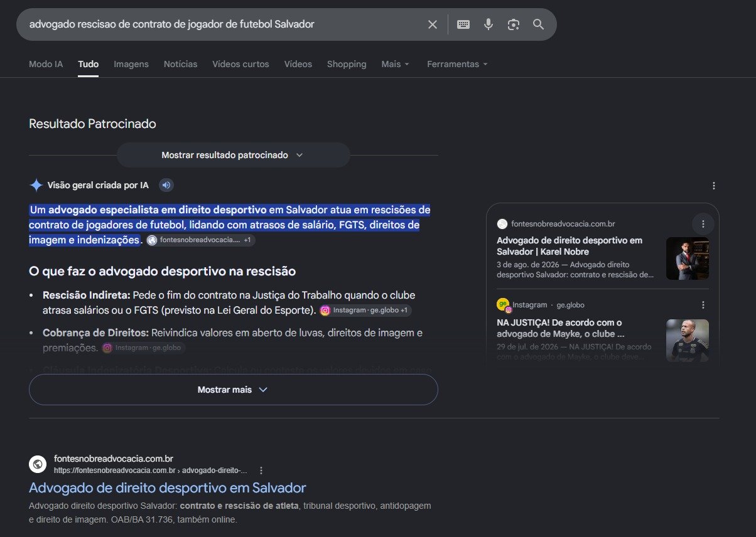Open Karel Nobre source card title
Screen dimensions: 756x537
(570, 246)
